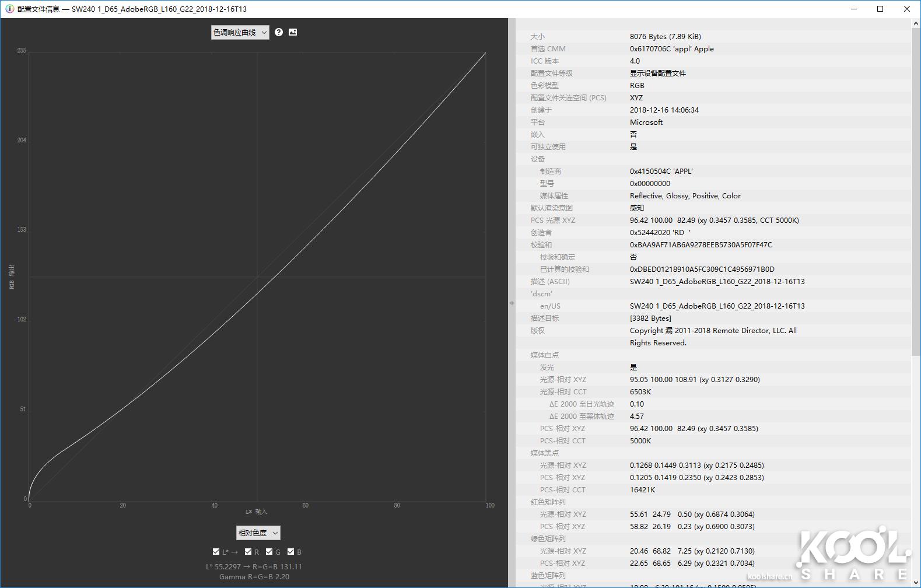921x588 pixels.
Task: Click the curve at graph center crosshair
Action: (x=257, y=276)
